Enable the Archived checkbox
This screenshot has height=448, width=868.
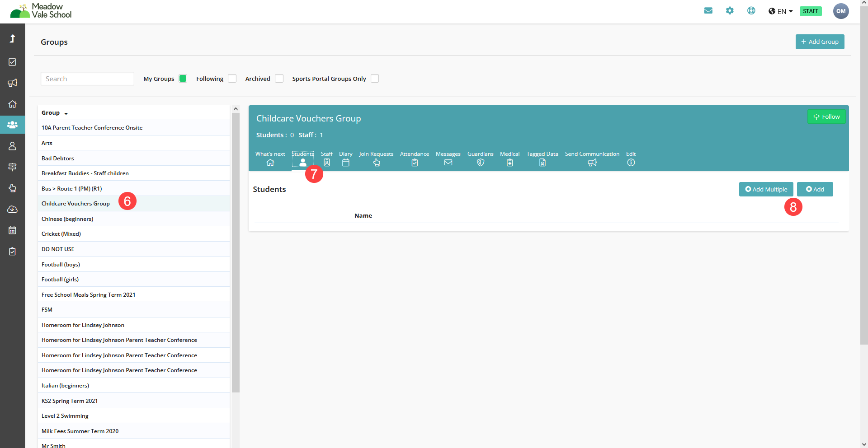tap(279, 79)
